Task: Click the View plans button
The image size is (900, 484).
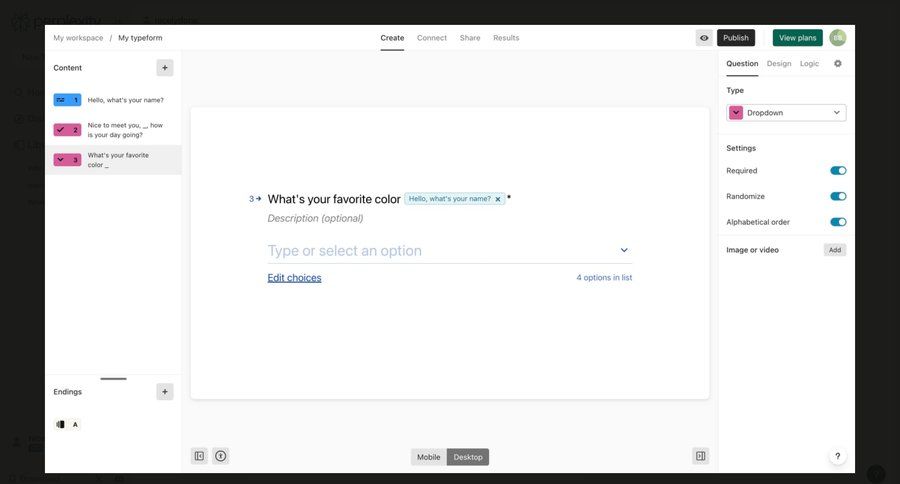Action: click(797, 38)
